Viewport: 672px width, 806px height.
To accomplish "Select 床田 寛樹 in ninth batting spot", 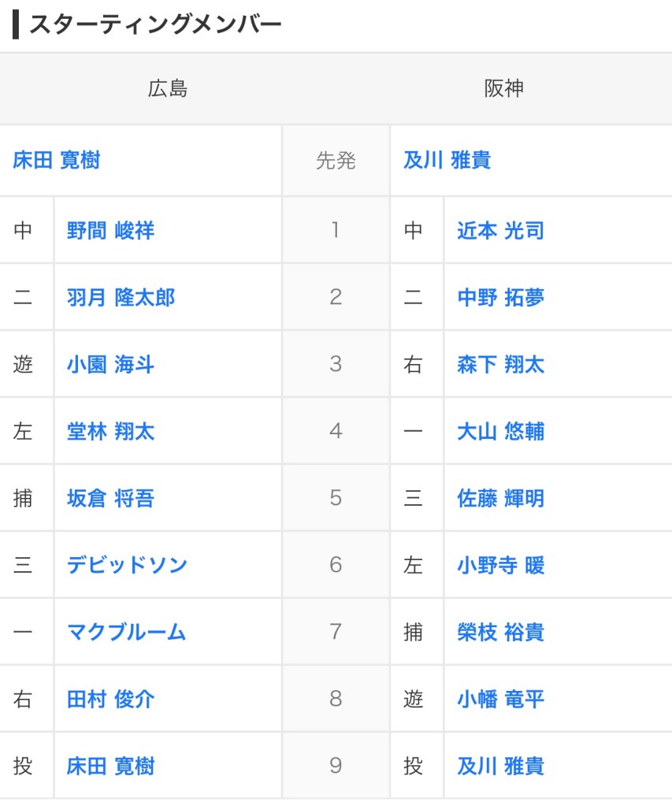I will (x=110, y=766).
